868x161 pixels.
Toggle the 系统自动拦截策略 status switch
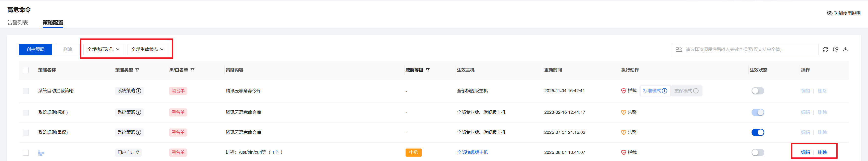pyautogui.click(x=757, y=91)
